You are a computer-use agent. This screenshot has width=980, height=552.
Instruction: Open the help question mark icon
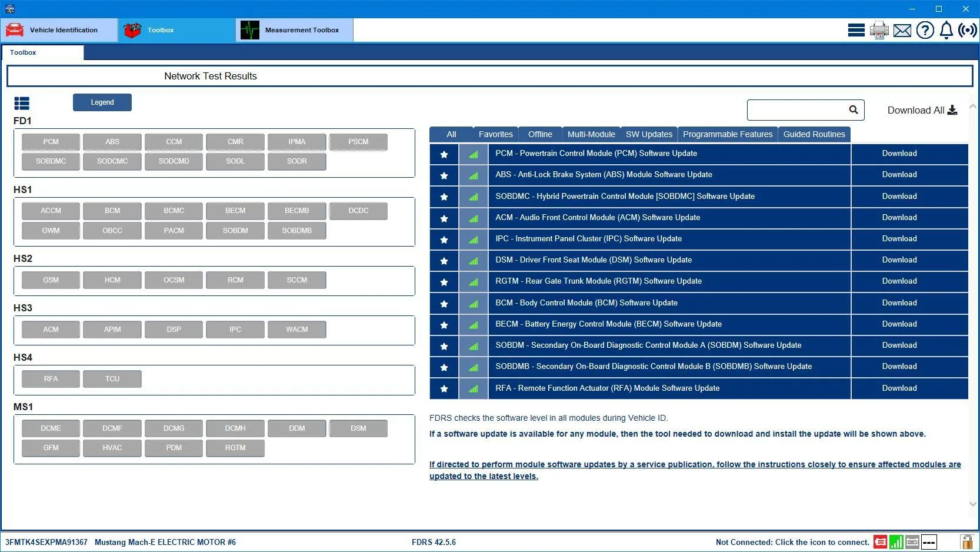(925, 30)
